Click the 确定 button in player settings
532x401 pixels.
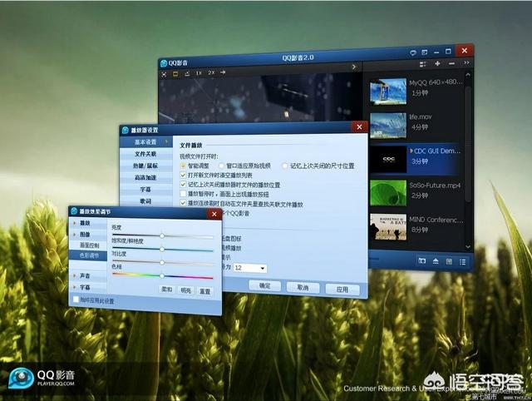click(264, 286)
